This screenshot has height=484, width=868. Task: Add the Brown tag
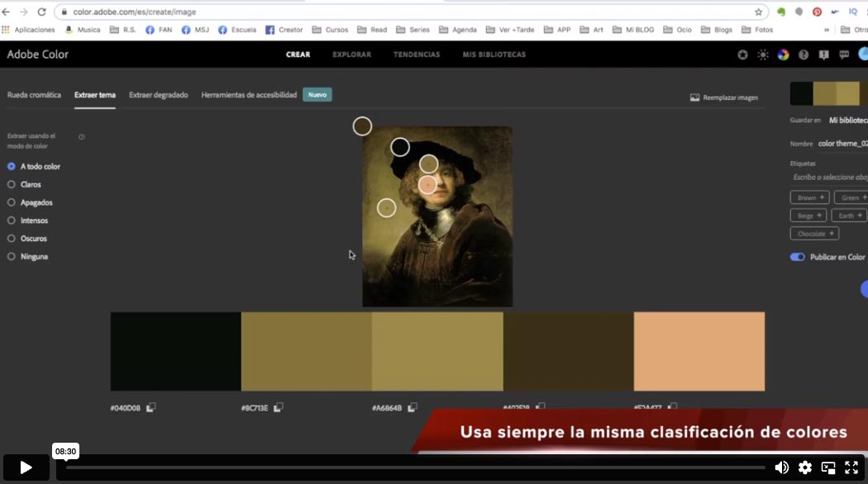(809, 197)
